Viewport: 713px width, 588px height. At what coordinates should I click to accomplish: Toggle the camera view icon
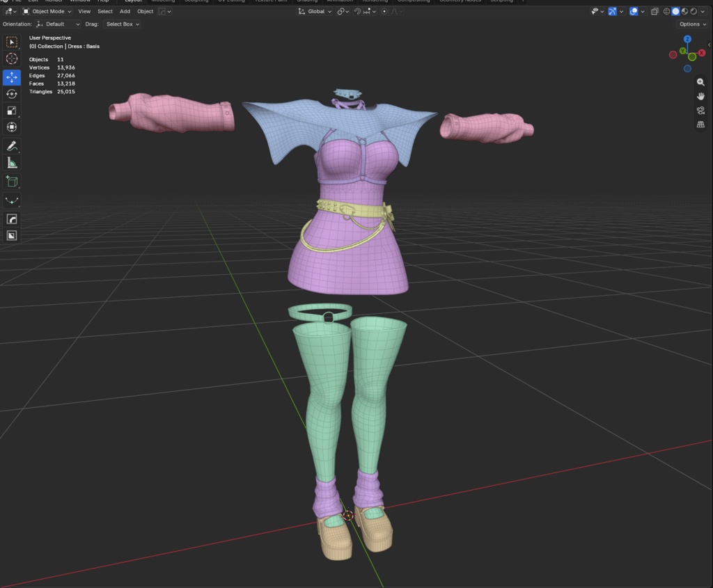coord(700,111)
